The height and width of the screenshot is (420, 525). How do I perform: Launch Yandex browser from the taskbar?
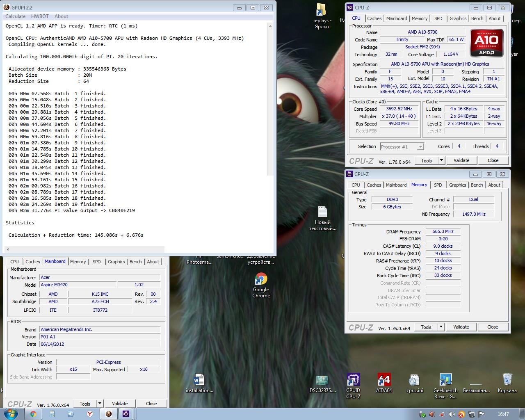tap(89, 414)
